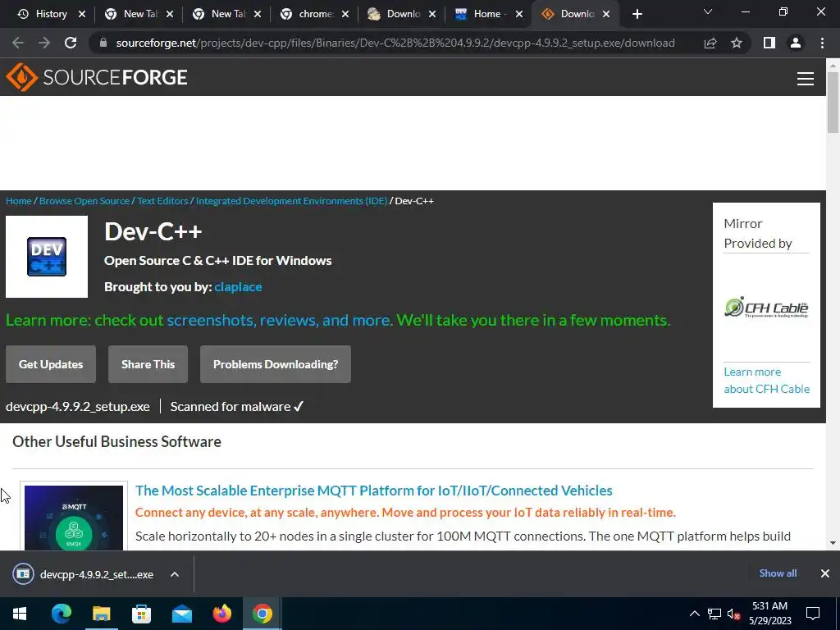Screen dimensions: 840x630
Task: Click the Get Updates button
Action: pyautogui.click(x=51, y=364)
